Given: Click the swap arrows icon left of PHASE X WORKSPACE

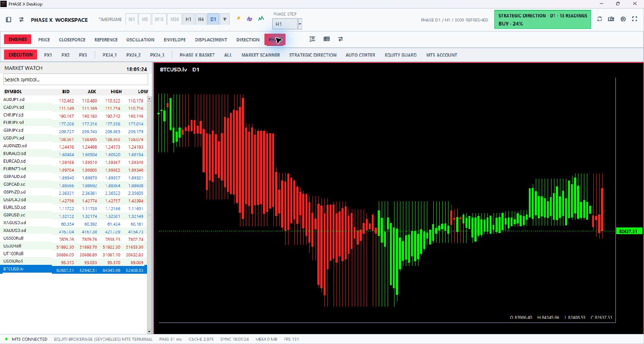Looking at the screenshot, I should point(21,20).
